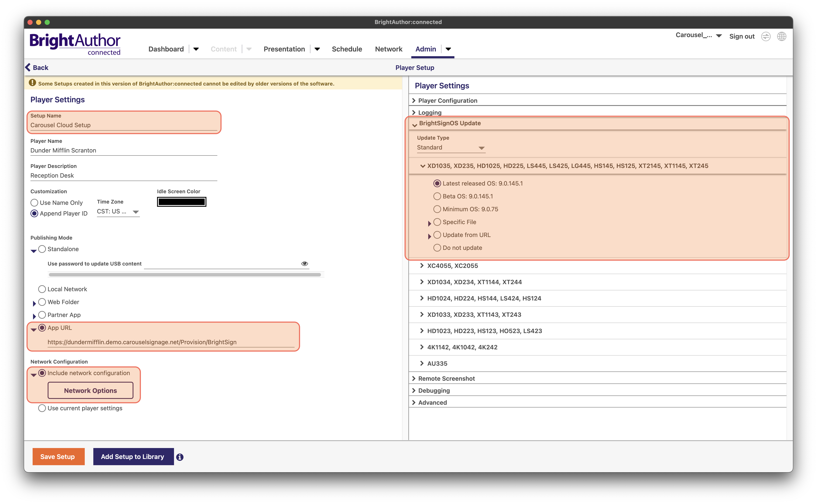The height and width of the screenshot is (504, 817).
Task: Choose Standalone publishing mode
Action: pyautogui.click(x=42, y=249)
